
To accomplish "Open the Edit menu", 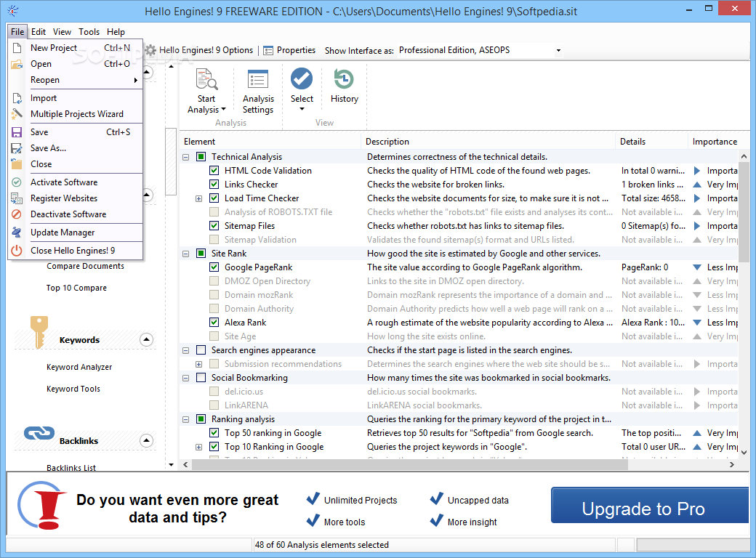I will pos(39,32).
